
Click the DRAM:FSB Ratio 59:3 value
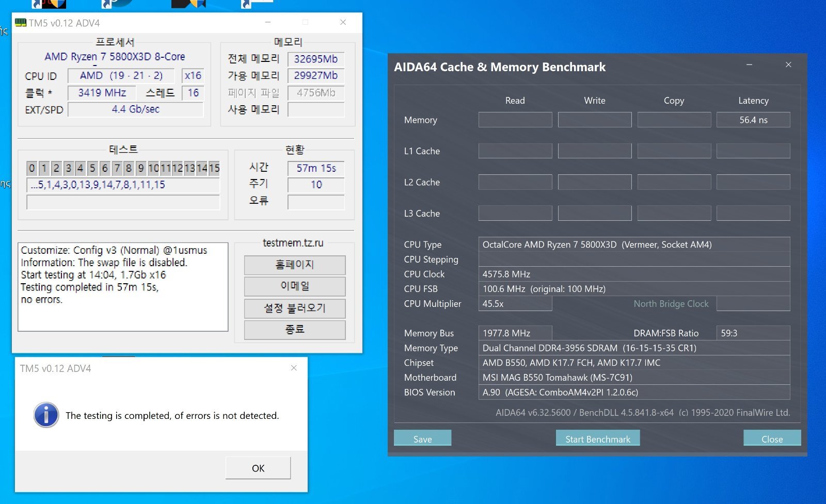[x=753, y=333]
